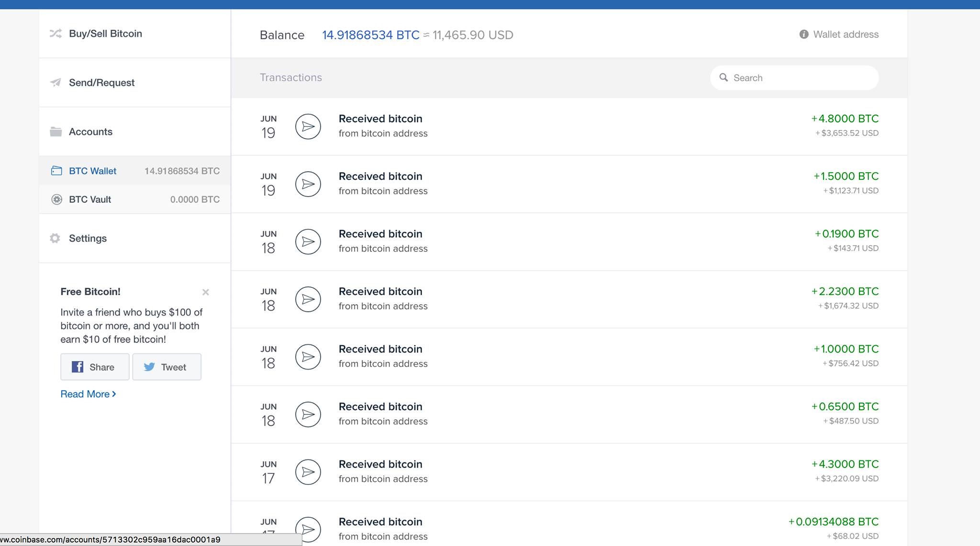
Task: Share the invite on Facebook
Action: 95,367
